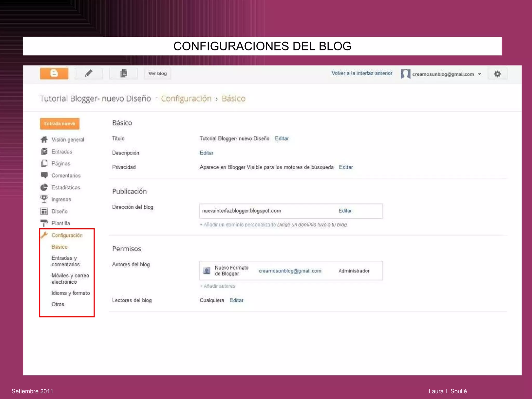Click the user avatar picture in header
Screen dimensions: 532x399
[405, 74]
